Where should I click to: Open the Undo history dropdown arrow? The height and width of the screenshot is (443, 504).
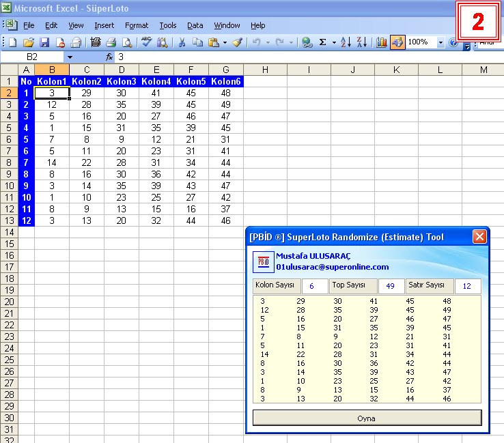[x=268, y=42]
